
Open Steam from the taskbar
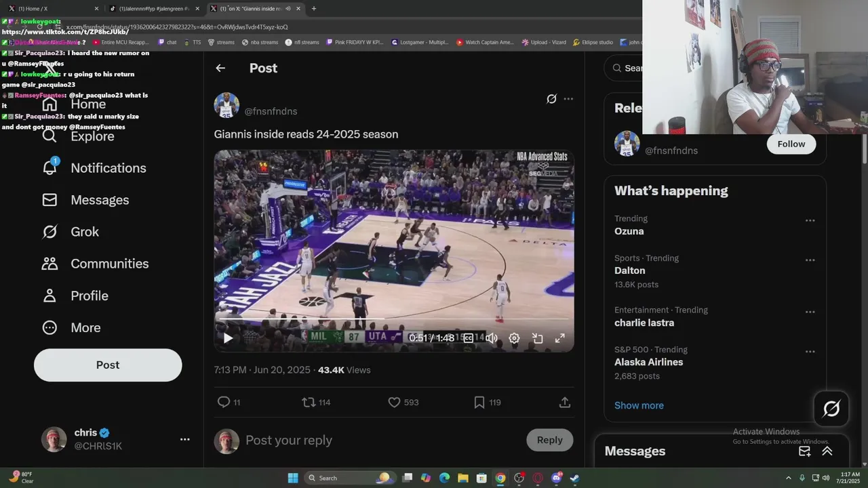point(574,478)
